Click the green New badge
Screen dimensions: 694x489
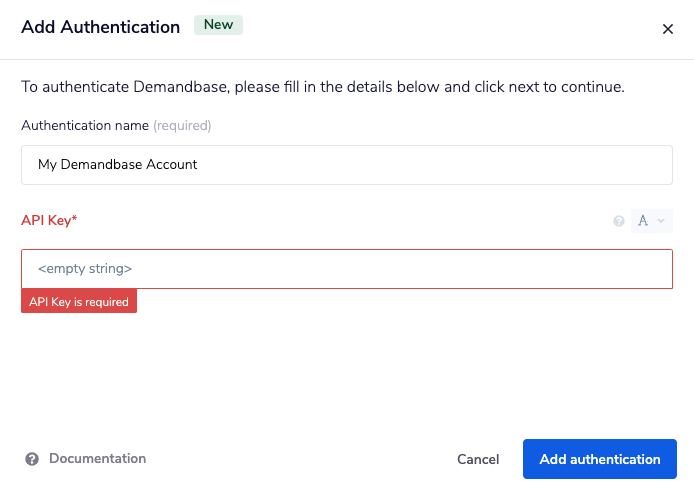218,25
